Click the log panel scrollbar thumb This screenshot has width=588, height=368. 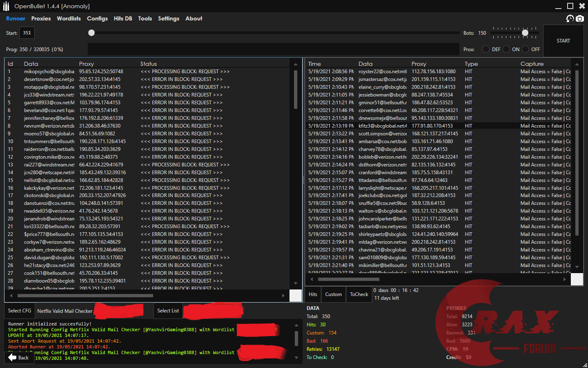(296, 338)
